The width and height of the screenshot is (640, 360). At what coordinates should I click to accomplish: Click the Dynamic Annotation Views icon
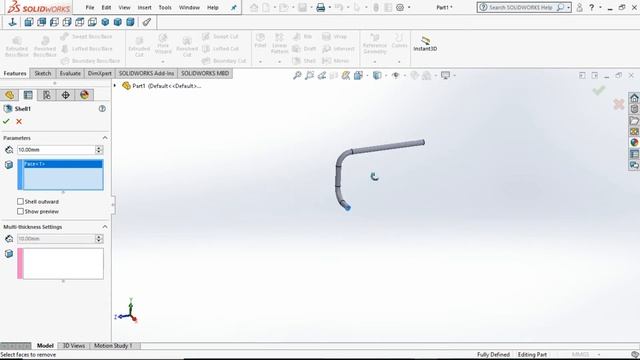tap(346, 75)
